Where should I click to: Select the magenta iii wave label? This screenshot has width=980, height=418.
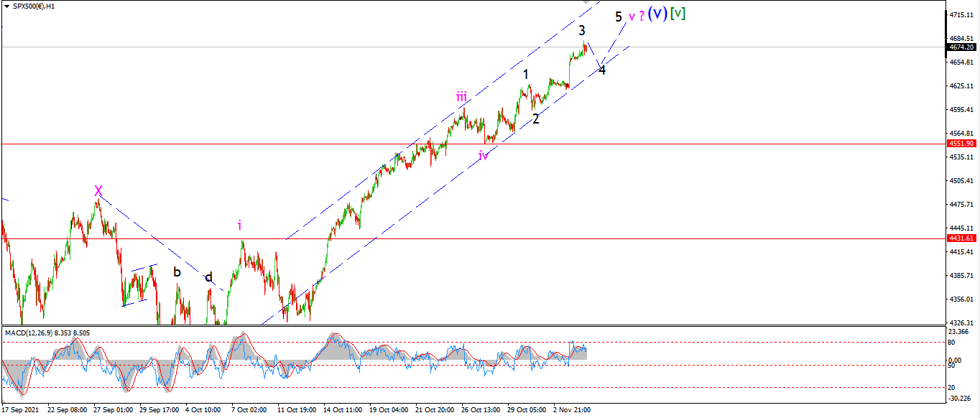click(461, 96)
